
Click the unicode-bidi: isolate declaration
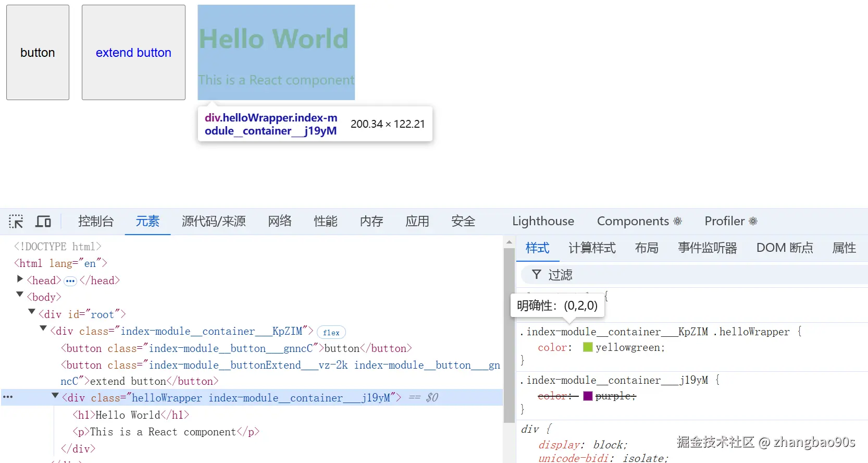click(x=603, y=458)
